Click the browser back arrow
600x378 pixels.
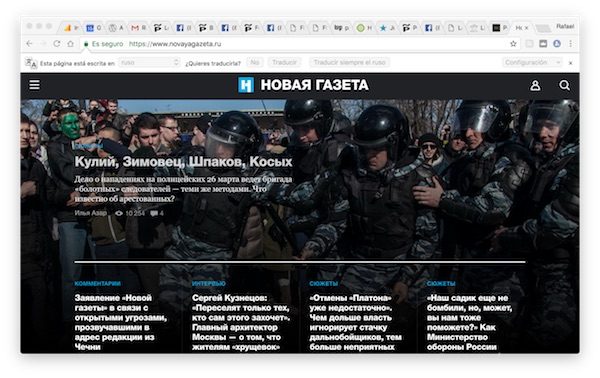click(x=29, y=44)
